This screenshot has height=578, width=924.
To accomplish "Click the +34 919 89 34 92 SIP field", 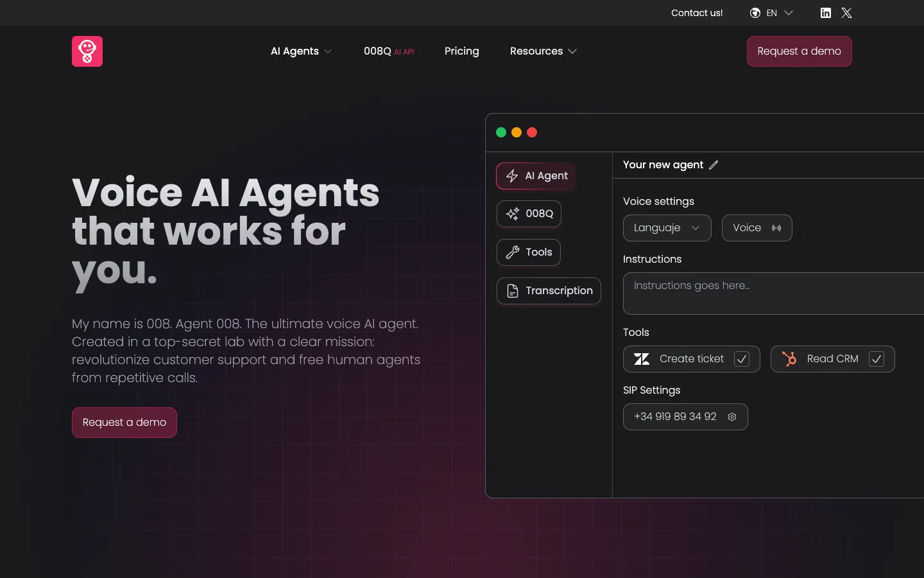I will point(685,417).
